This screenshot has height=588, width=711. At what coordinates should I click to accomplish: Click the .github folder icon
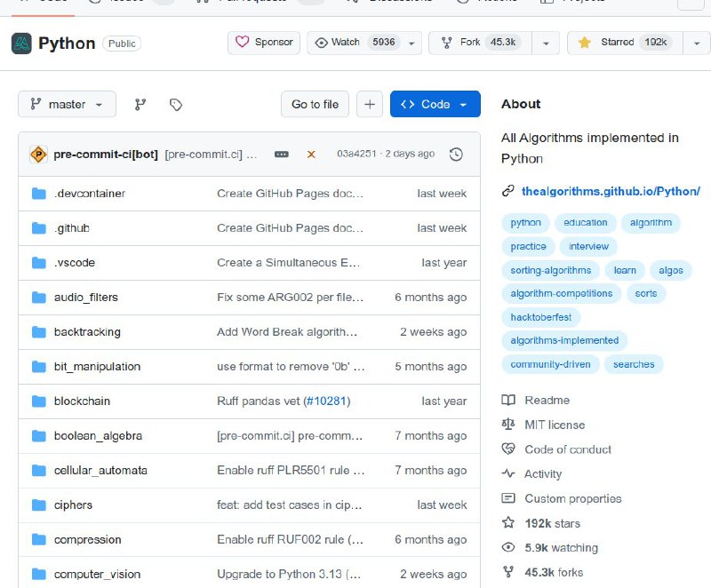coord(39,228)
